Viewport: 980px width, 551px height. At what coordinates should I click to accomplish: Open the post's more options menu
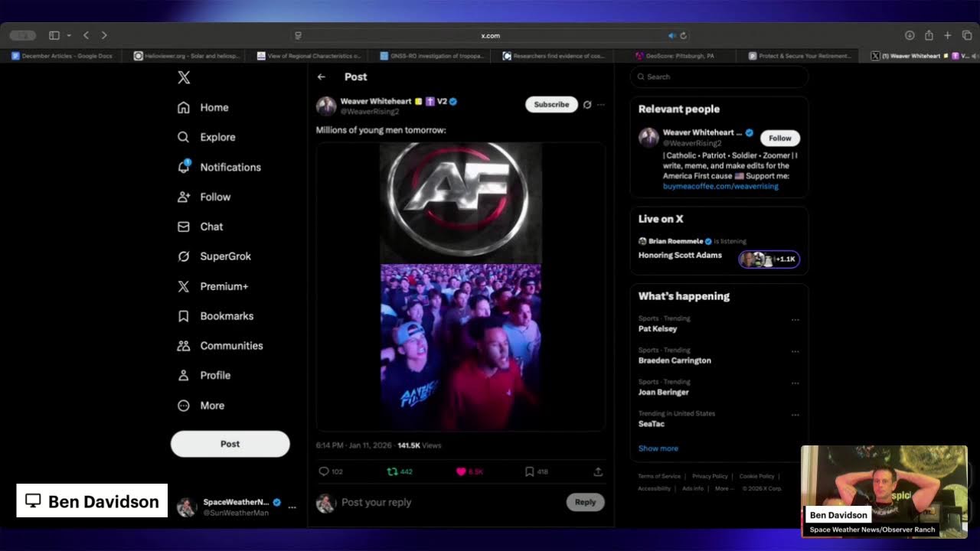pyautogui.click(x=601, y=105)
